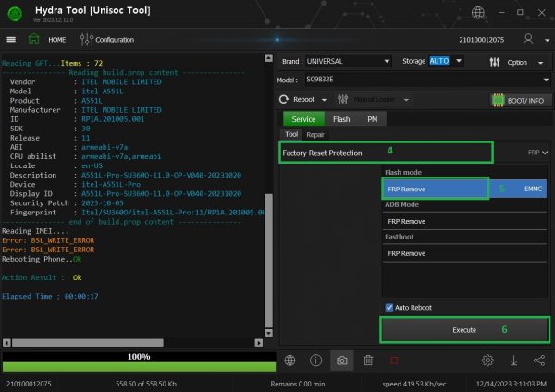The height and width of the screenshot is (392, 555).
Task: Click the log vertical scrollbar thumb
Action: [x=268, y=261]
